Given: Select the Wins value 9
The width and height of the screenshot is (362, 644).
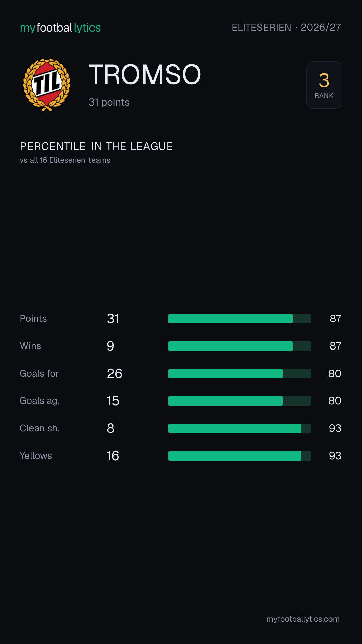Looking at the screenshot, I should pos(110,346).
